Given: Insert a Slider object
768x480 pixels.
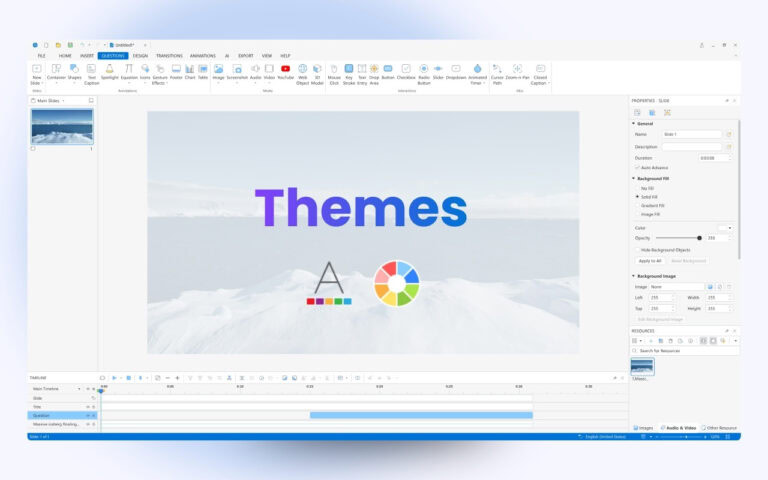Looking at the screenshot, I should pyautogui.click(x=438, y=72).
